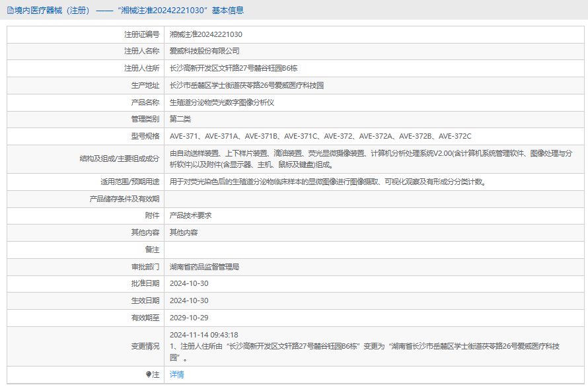Open the 产品技术要求 attachment
This screenshot has height=387, width=588.
click(190, 215)
